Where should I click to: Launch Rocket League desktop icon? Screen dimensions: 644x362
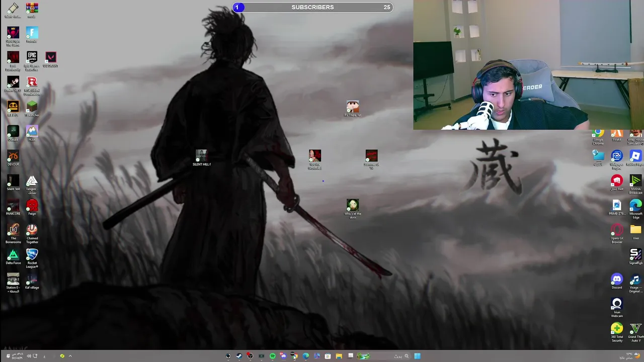pyautogui.click(x=32, y=258)
